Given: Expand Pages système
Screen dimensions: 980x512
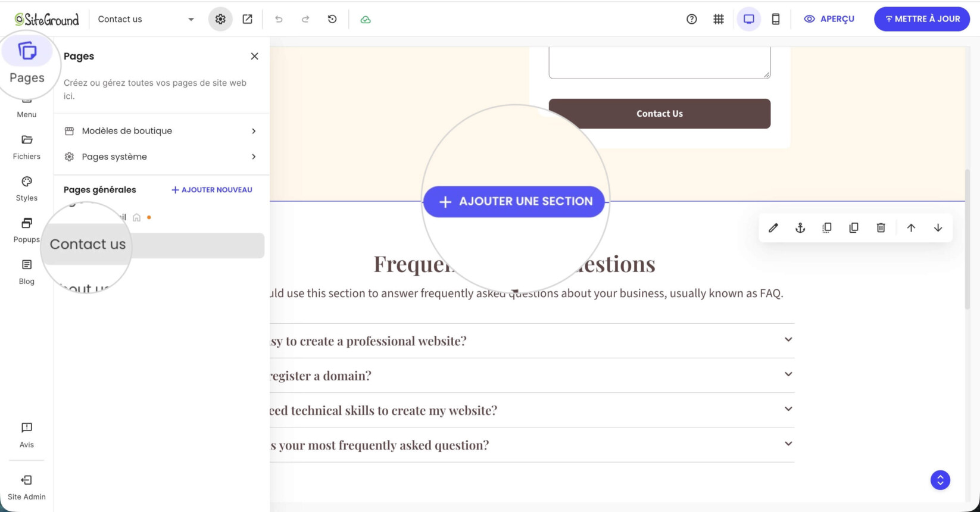Looking at the screenshot, I should [161, 157].
